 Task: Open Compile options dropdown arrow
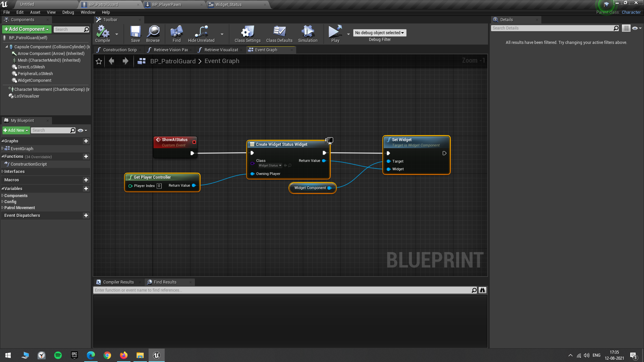point(117,34)
